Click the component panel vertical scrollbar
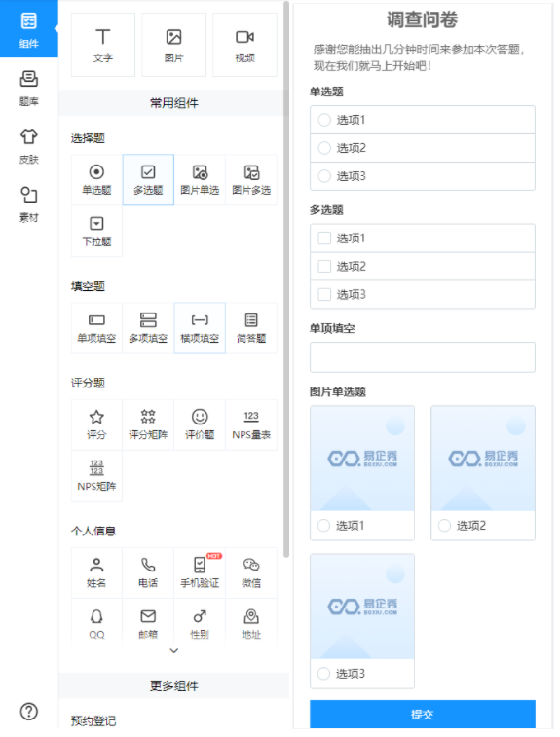Viewport: 560px width, 737px height. coord(286,279)
